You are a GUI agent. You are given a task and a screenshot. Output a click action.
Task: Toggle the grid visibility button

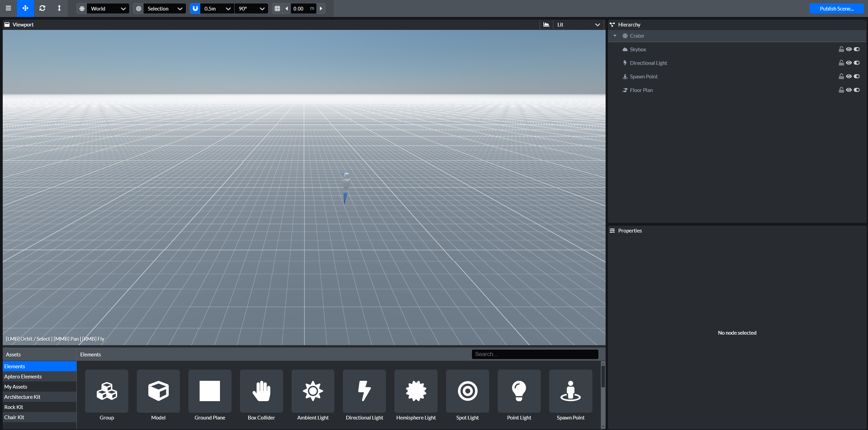[x=277, y=8]
